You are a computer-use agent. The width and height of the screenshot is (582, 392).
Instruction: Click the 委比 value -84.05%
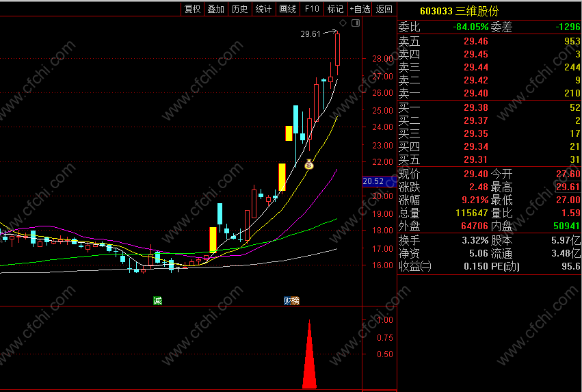(471, 27)
